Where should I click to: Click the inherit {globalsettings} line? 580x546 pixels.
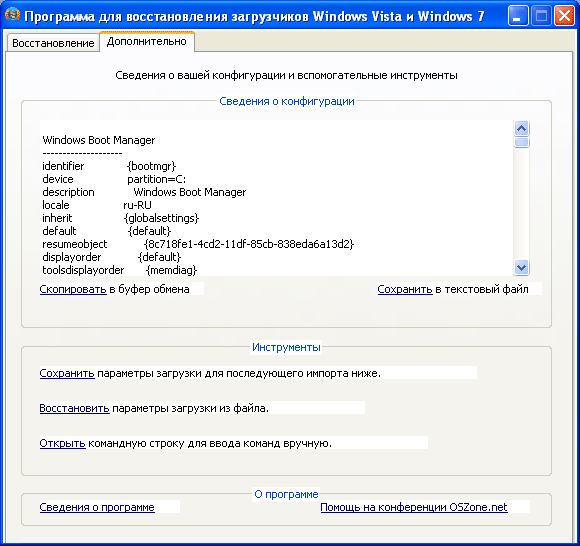[121, 218]
